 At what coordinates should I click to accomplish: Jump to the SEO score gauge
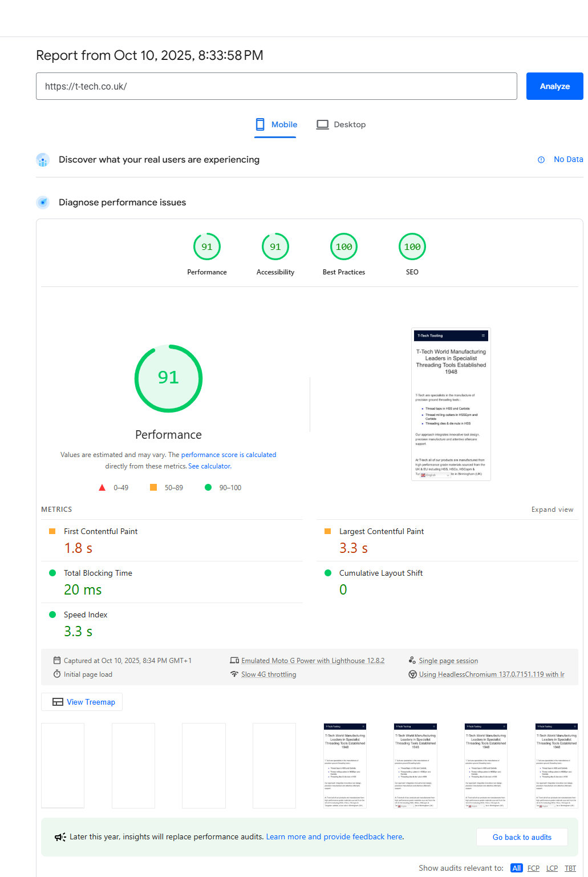412,247
